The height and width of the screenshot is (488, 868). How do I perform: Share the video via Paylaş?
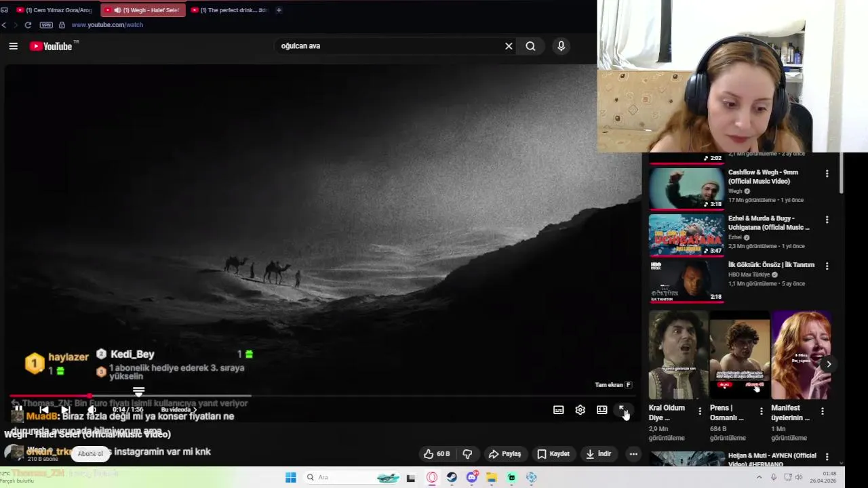[505, 454]
